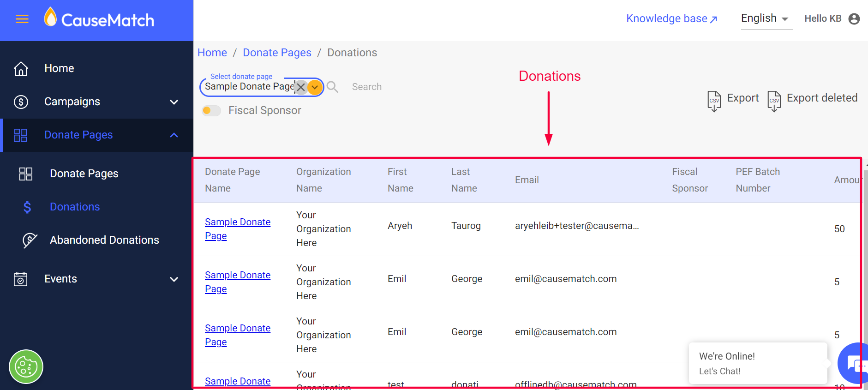Open cookie preferences icon

pyautogui.click(x=26, y=367)
